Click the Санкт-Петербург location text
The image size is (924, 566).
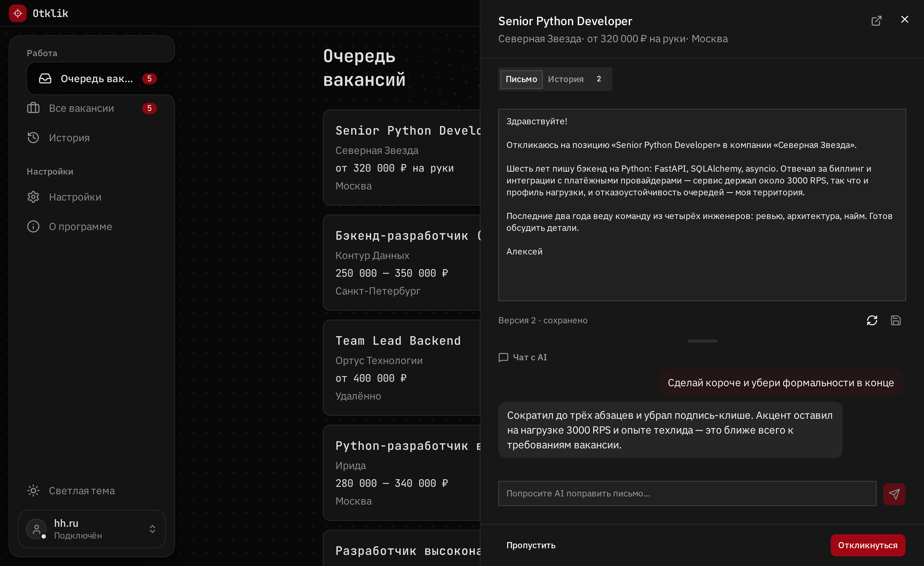(x=378, y=291)
